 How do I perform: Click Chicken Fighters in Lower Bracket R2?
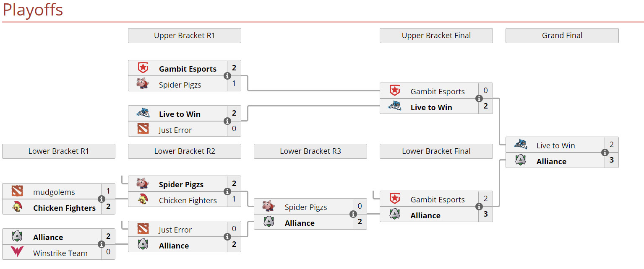[x=188, y=201]
